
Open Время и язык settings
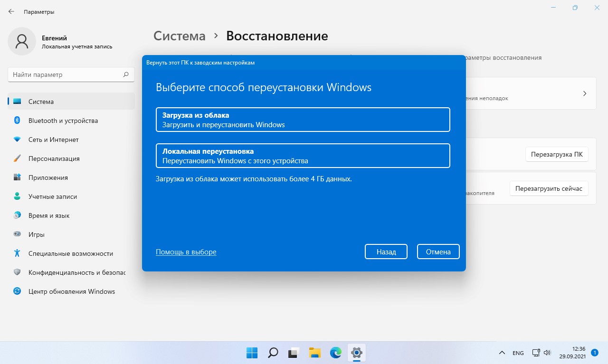tap(71, 215)
